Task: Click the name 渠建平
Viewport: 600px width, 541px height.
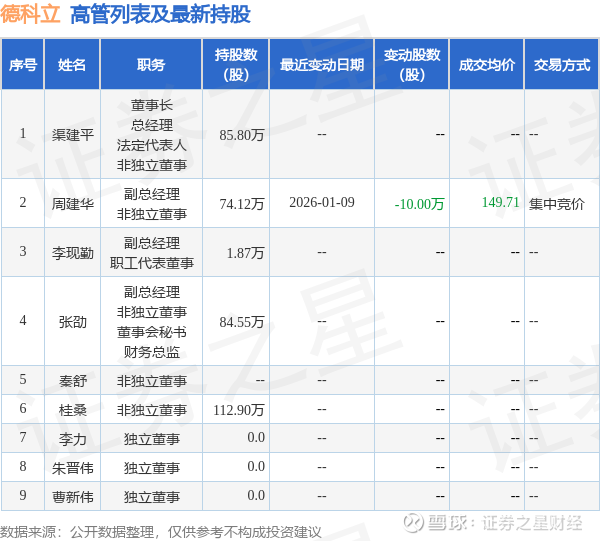Action: click(x=73, y=135)
